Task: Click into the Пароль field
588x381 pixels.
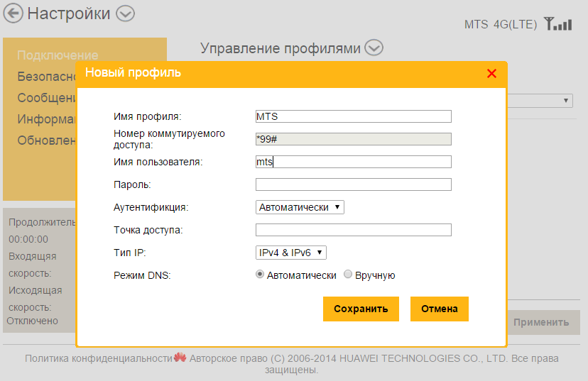Action: [x=353, y=184]
